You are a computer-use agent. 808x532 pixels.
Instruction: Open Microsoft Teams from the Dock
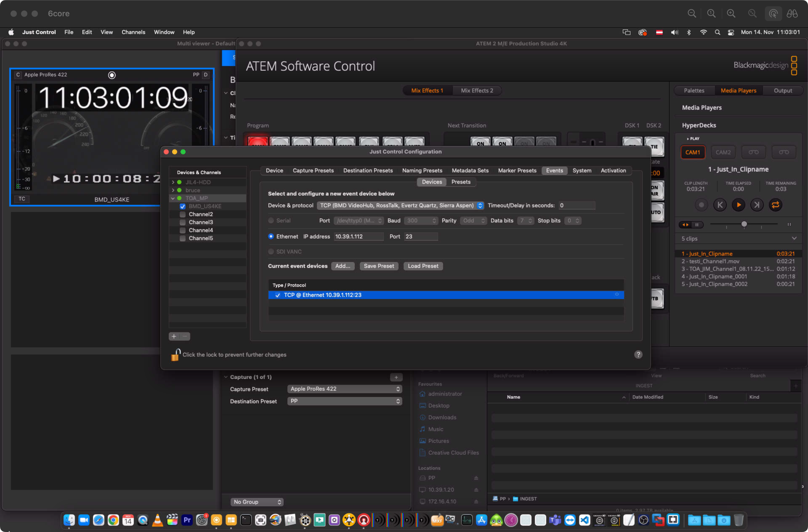(x=555, y=520)
